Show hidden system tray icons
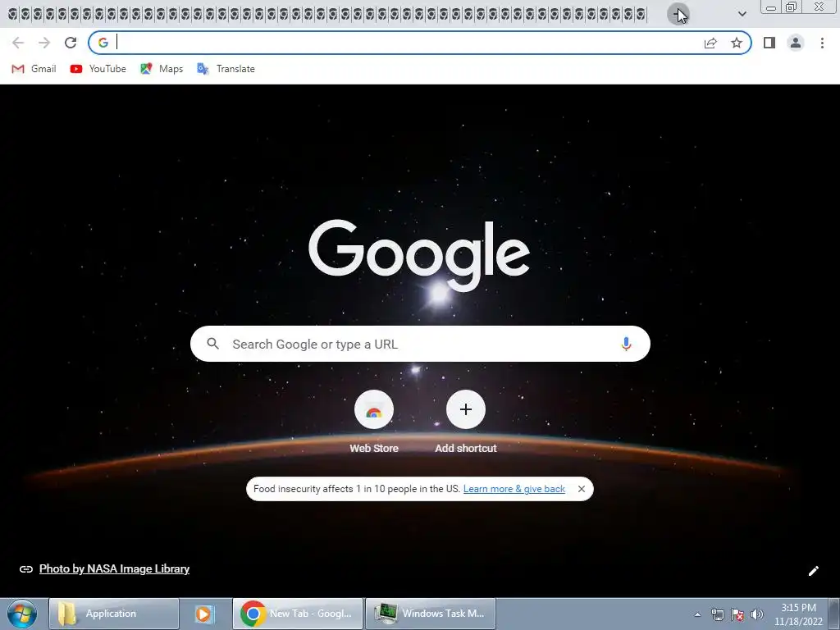The height and width of the screenshot is (630, 840). 697,614
